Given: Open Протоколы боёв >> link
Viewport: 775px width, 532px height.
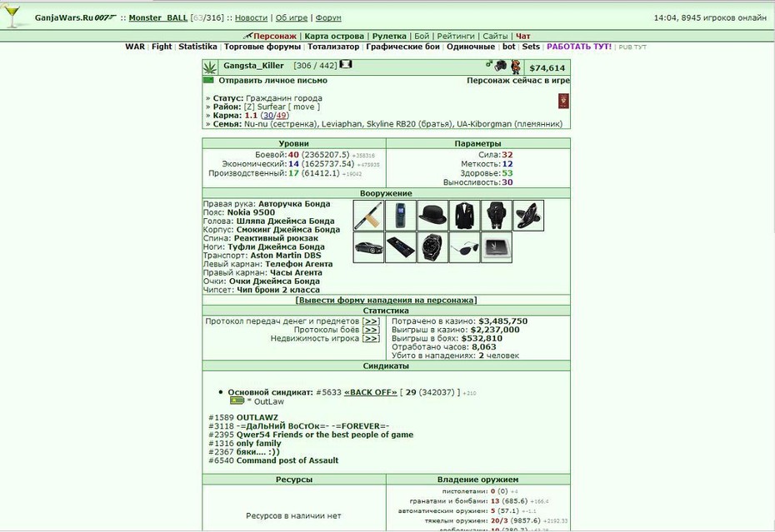Looking at the screenshot, I should tap(371, 330).
